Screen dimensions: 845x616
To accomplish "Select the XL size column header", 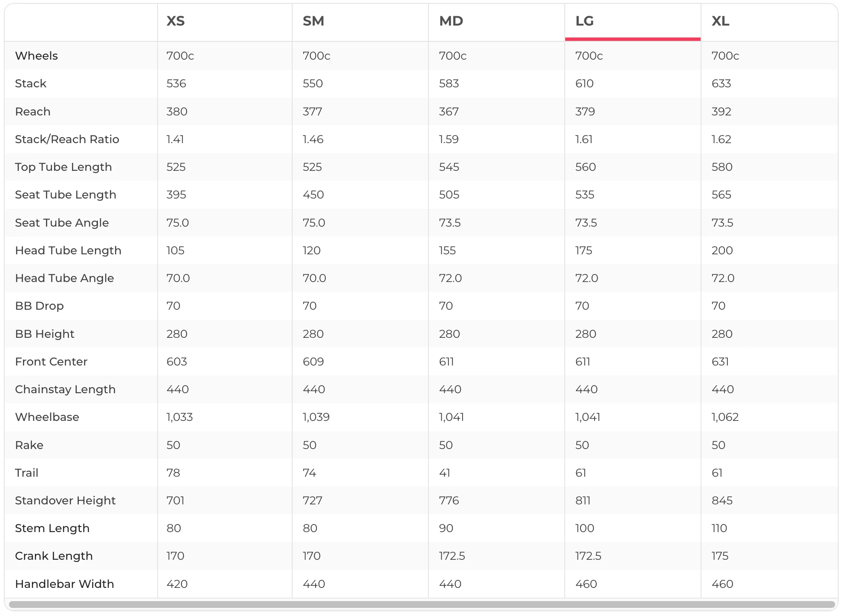I will click(720, 21).
